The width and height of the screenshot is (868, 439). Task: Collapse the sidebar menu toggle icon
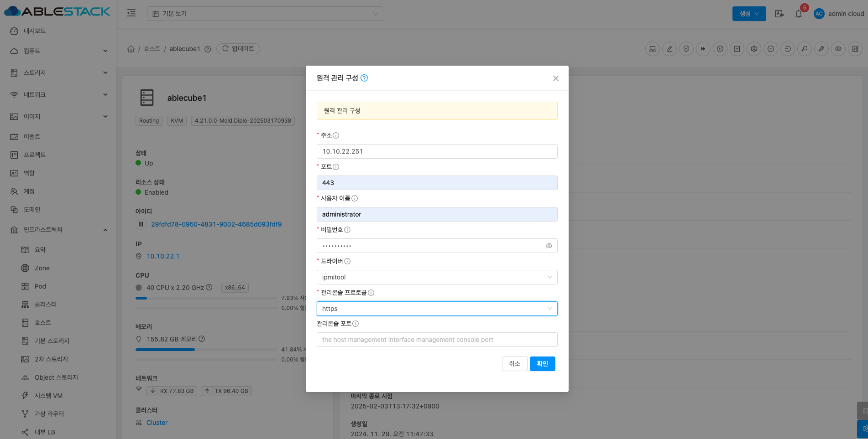pos(131,13)
